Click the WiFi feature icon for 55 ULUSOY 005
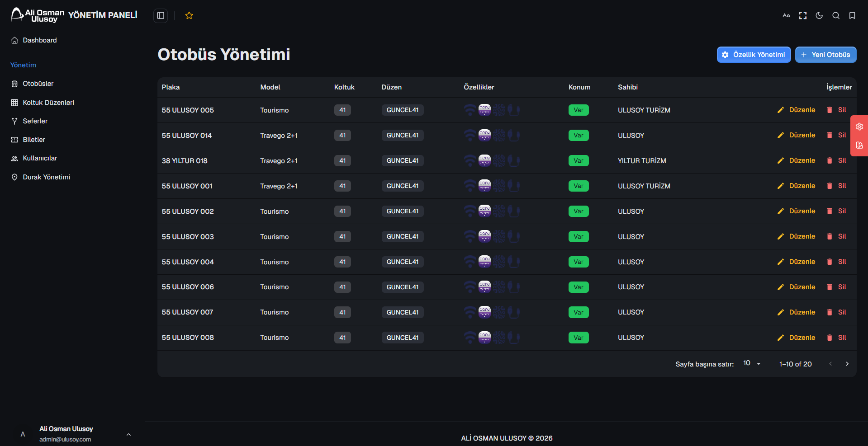Screen dimensions: 868x446 (470, 110)
